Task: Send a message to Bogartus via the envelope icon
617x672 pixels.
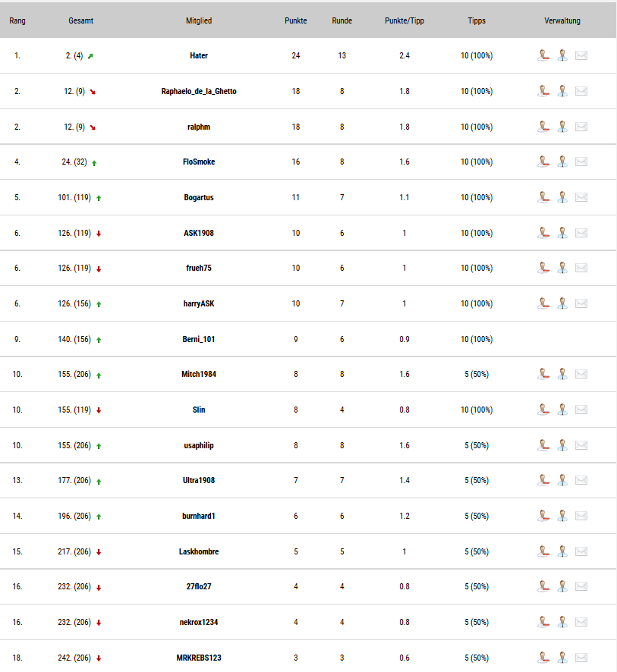Action: (581, 197)
